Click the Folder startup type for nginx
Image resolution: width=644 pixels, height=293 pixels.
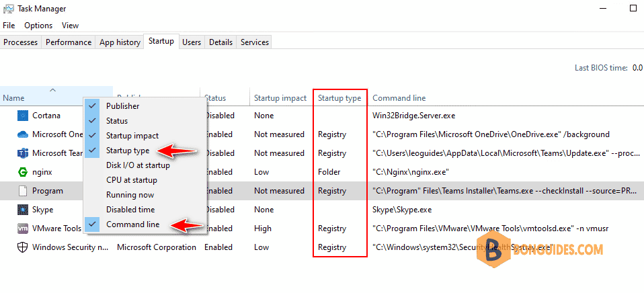click(x=329, y=172)
